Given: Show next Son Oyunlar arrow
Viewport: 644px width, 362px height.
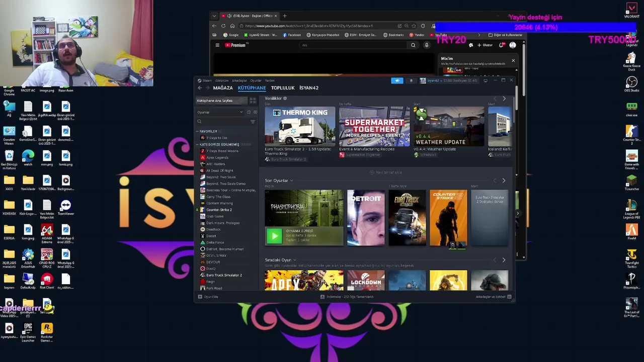Looking at the screenshot, I should 504,180.
